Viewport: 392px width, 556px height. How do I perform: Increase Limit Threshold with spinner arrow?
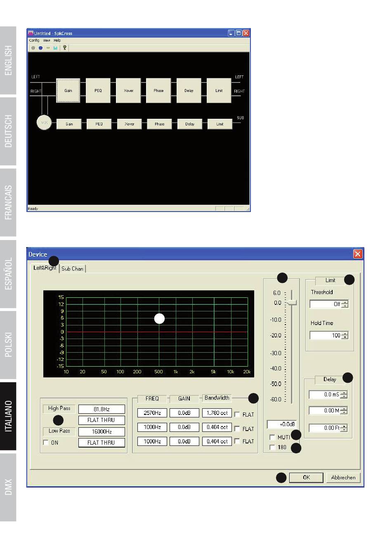345,302
